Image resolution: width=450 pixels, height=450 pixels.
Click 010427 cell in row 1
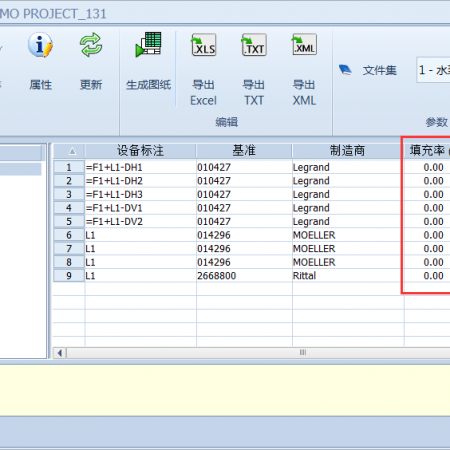[244, 167]
